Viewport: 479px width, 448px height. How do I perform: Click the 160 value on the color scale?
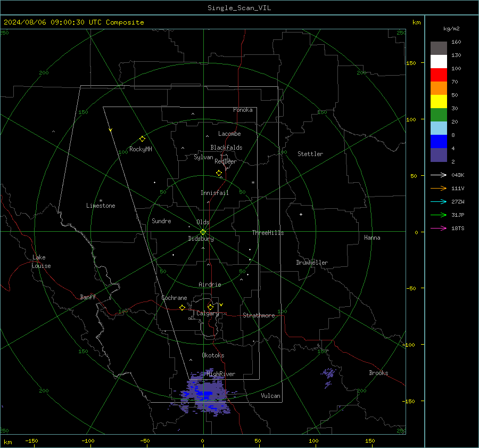click(x=456, y=42)
